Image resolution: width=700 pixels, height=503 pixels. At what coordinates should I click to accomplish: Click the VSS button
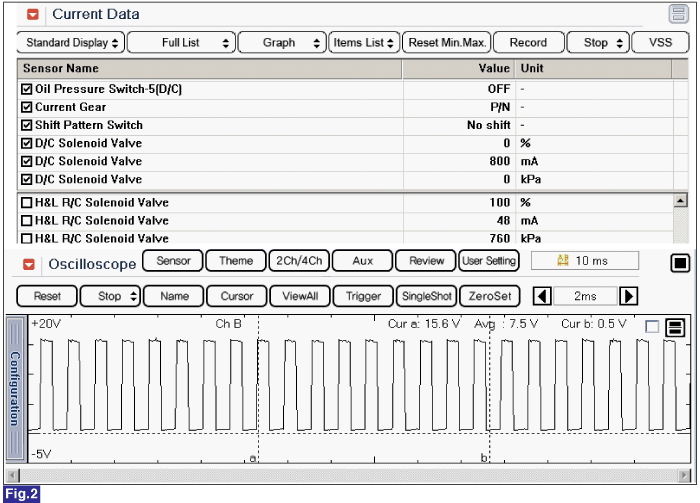(660, 42)
